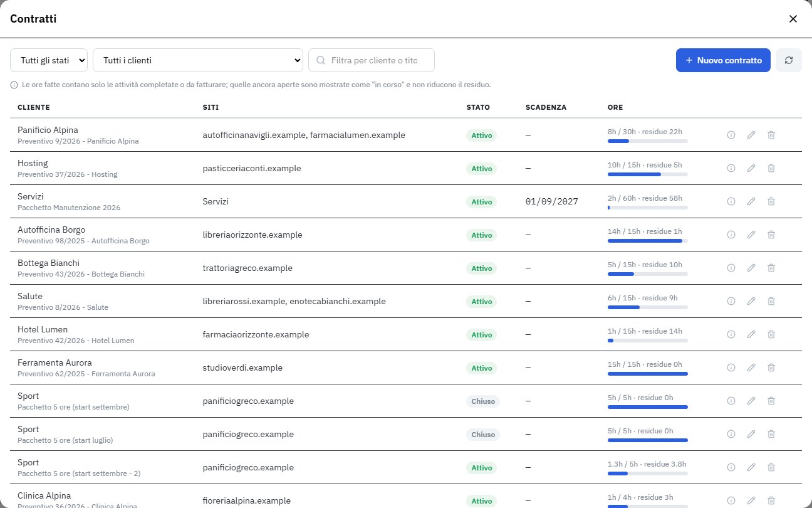Delete the Hosting contract
The height and width of the screenshot is (508, 812).
tap(771, 168)
